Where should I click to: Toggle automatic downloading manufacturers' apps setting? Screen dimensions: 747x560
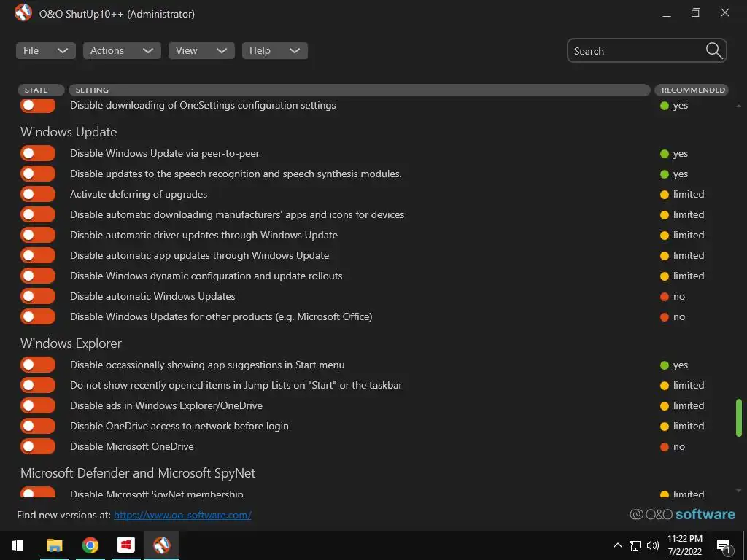point(38,214)
